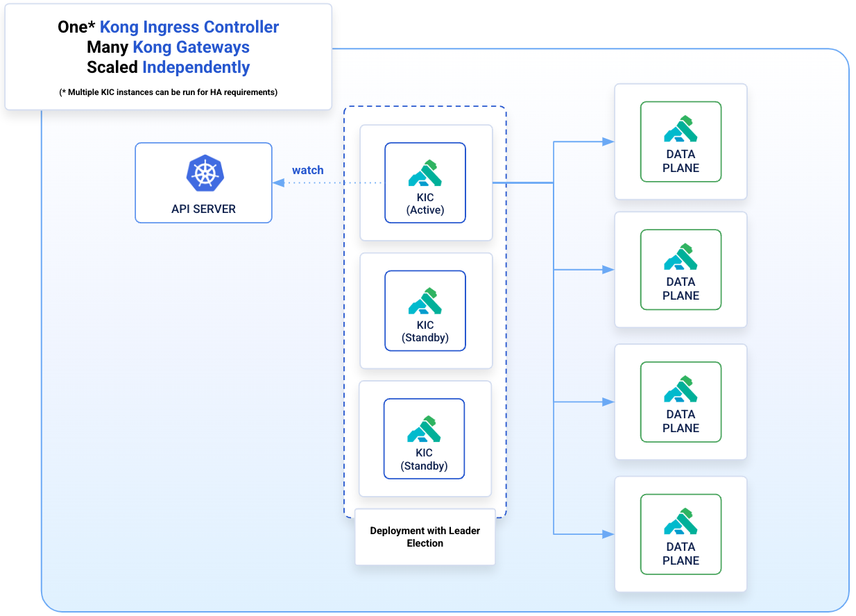Click the "Scaled Independently" heading text
856x616 pixels.
(x=169, y=67)
